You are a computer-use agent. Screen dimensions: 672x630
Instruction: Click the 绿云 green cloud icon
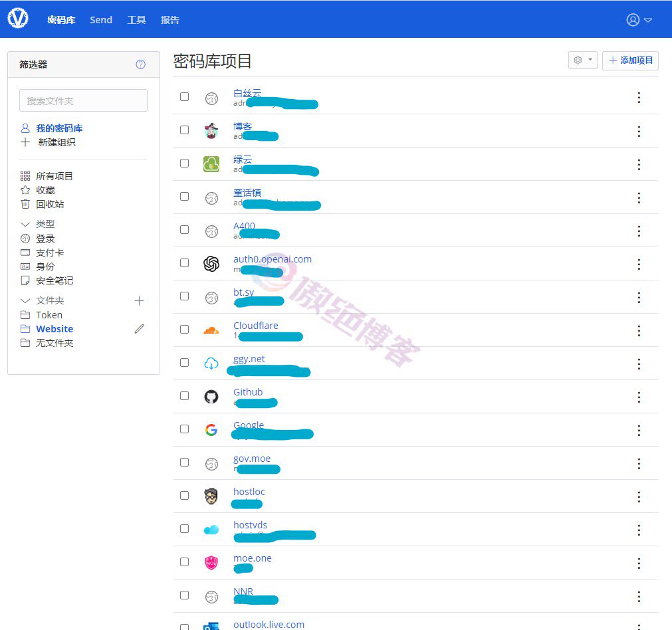pyautogui.click(x=211, y=164)
